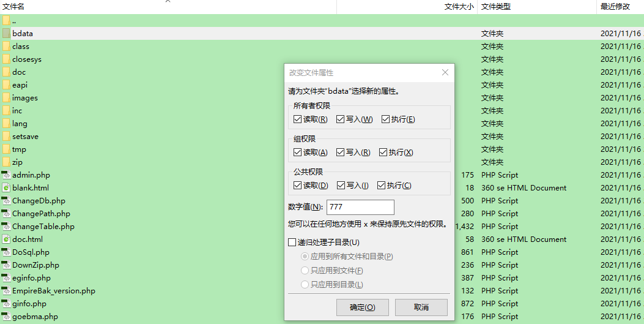The height and width of the screenshot is (324, 644).
Task: Uncheck owner 写入(W) write permission
Action: tap(340, 119)
